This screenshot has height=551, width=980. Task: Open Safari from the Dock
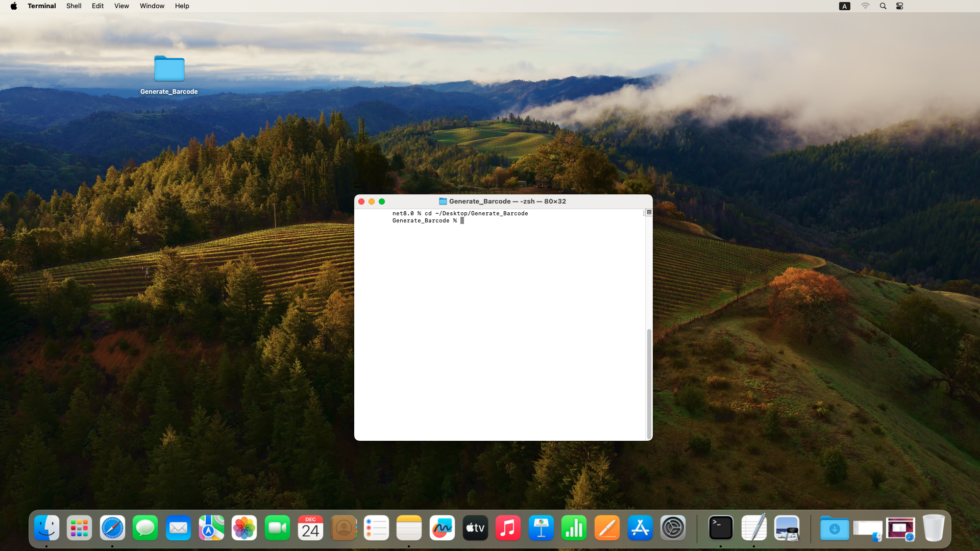tap(112, 528)
